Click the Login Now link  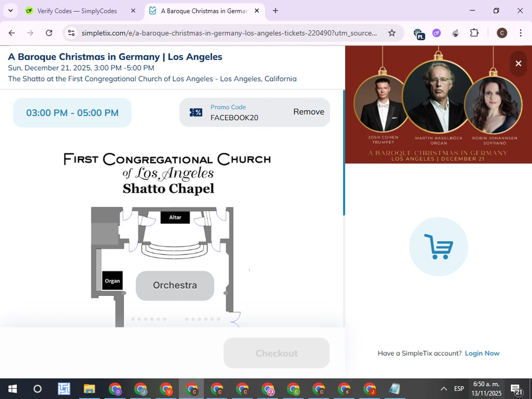click(x=482, y=353)
